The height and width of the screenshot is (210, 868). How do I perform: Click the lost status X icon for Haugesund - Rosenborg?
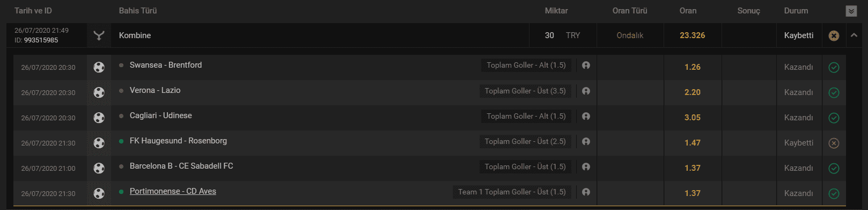coord(834,143)
